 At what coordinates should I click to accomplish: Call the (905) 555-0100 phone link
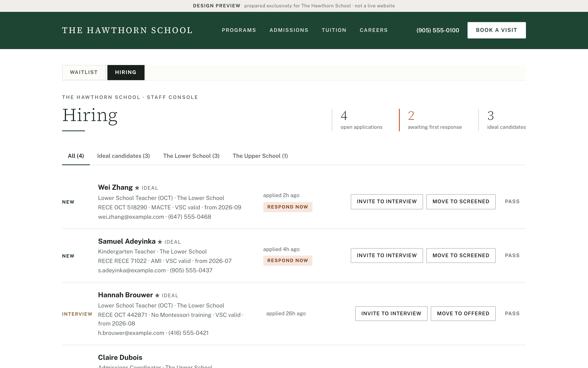click(x=438, y=30)
